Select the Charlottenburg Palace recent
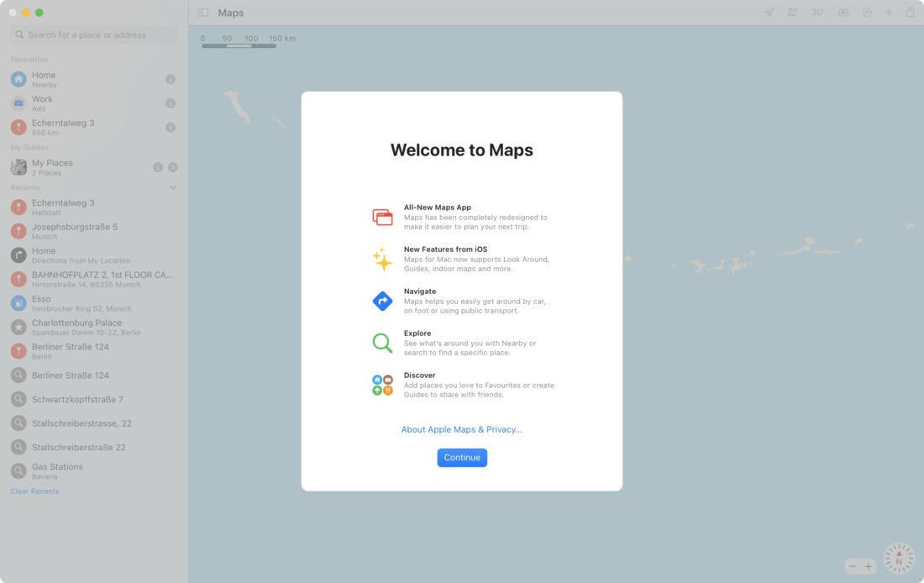 tap(94, 327)
